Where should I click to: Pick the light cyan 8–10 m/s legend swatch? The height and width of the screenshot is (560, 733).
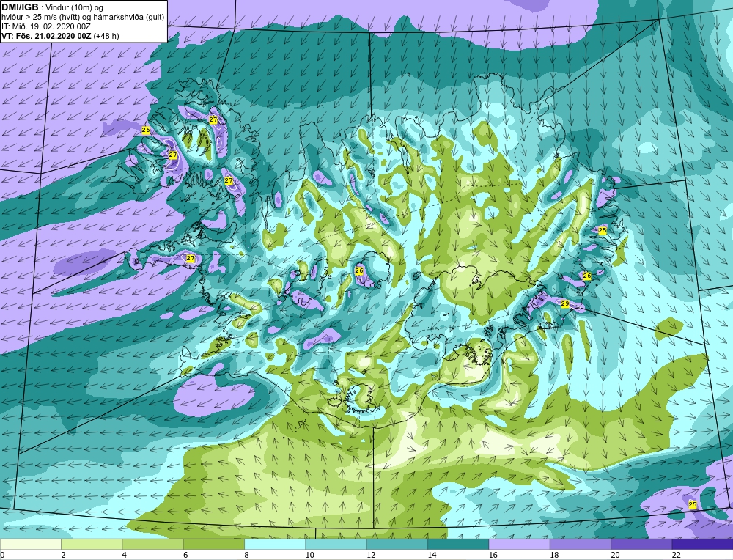275,545
